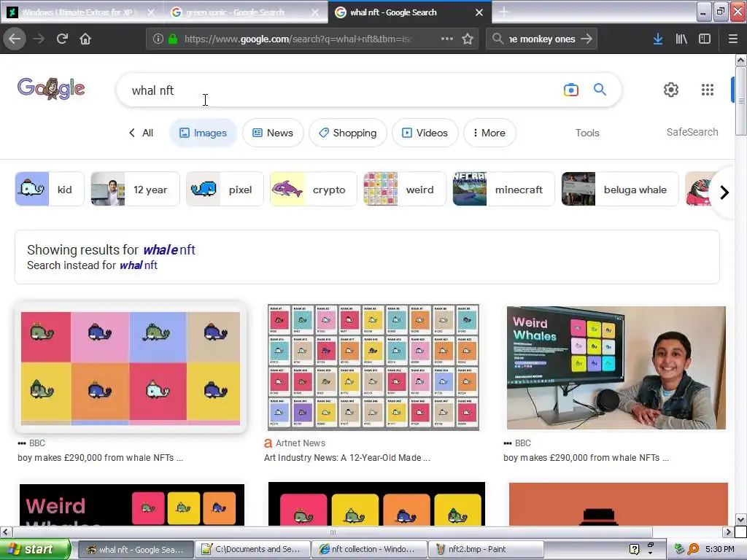Click the green padlock security icon
Viewport: 747px width, 560px height.
[x=172, y=39]
